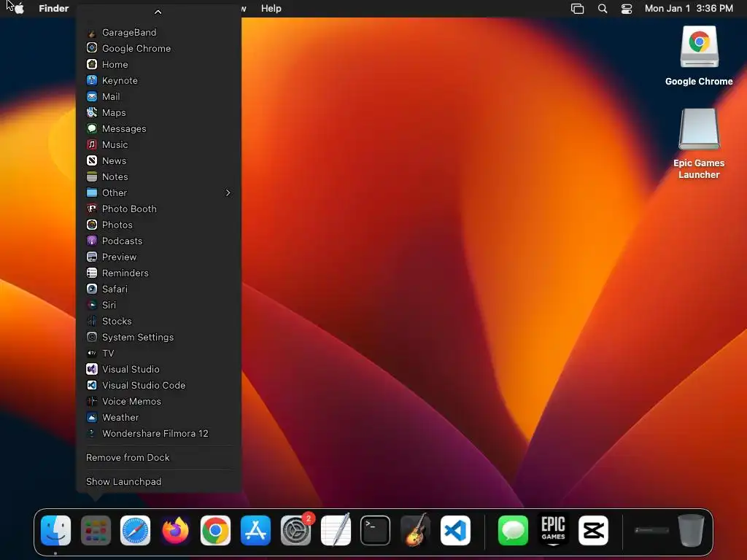Image resolution: width=747 pixels, height=560 pixels.
Task: Open TextEdit from the Dock
Action: (x=336, y=530)
